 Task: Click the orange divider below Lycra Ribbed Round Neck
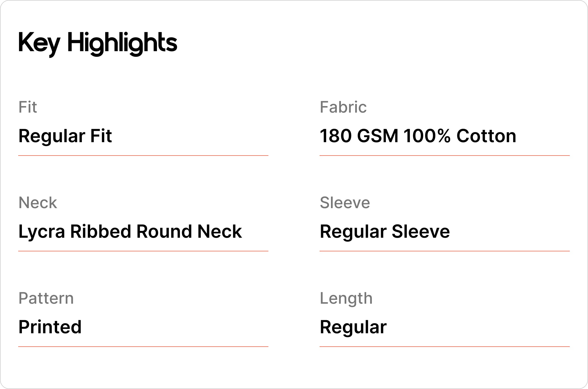(x=143, y=251)
